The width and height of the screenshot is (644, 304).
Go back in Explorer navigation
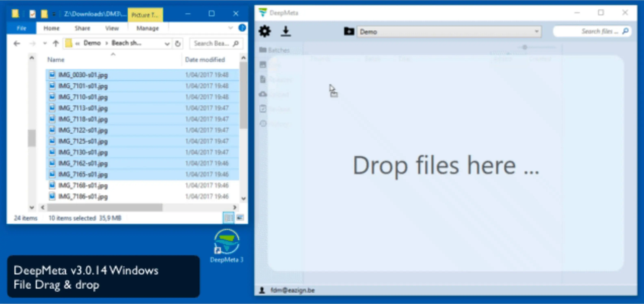[17, 43]
